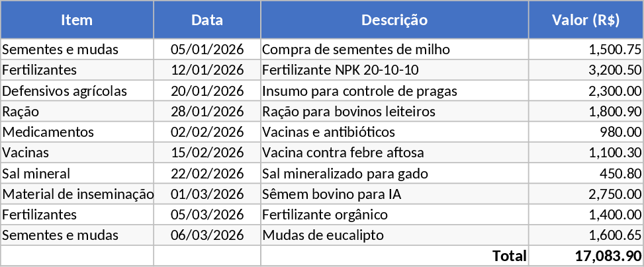Click the "Item" column header

pos(77,20)
